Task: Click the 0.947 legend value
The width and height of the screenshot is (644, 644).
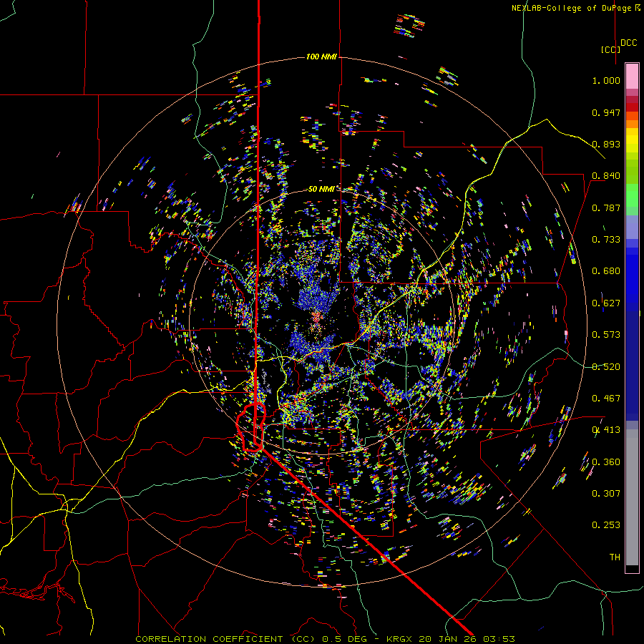Action: pos(606,112)
